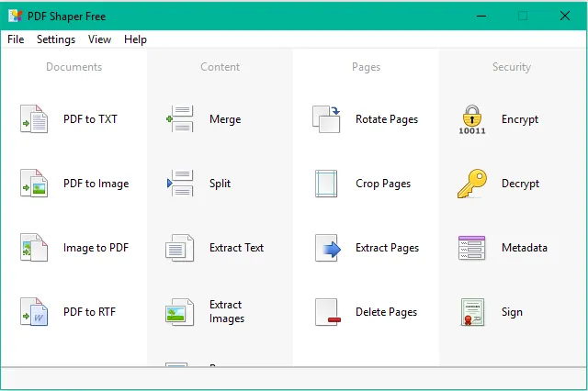Click the Sign certificate icon

tap(472, 312)
